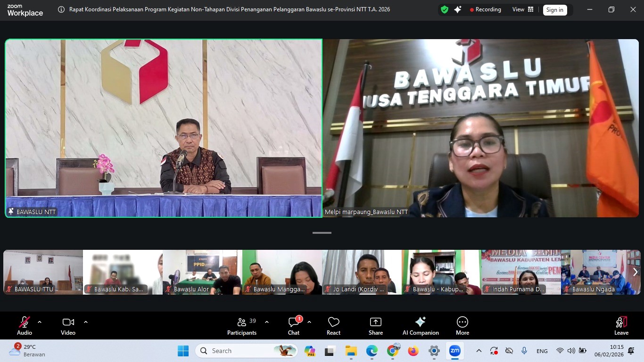Show hidden system tray icons
The image size is (644, 362).
point(479,351)
